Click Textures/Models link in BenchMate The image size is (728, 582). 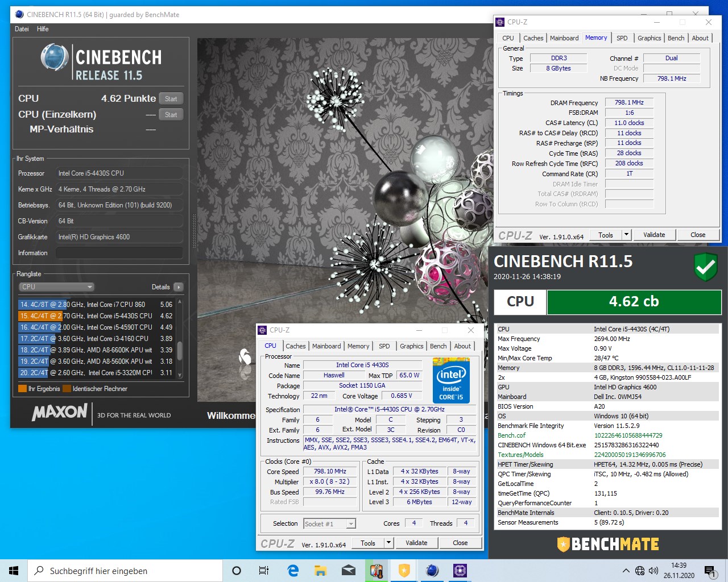point(520,455)
